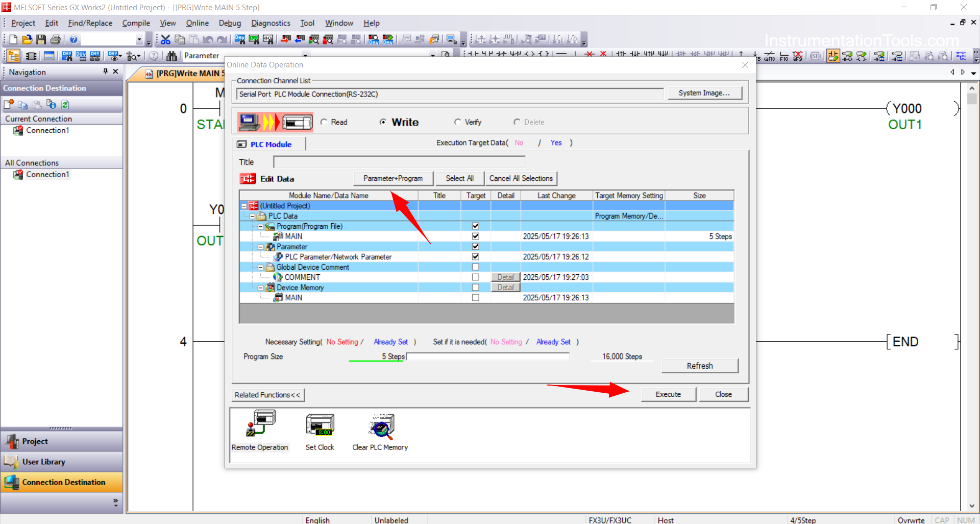980x524 pixels.
Task: Toggle Program(Program File) target checkbox
Action: point(475,226)
